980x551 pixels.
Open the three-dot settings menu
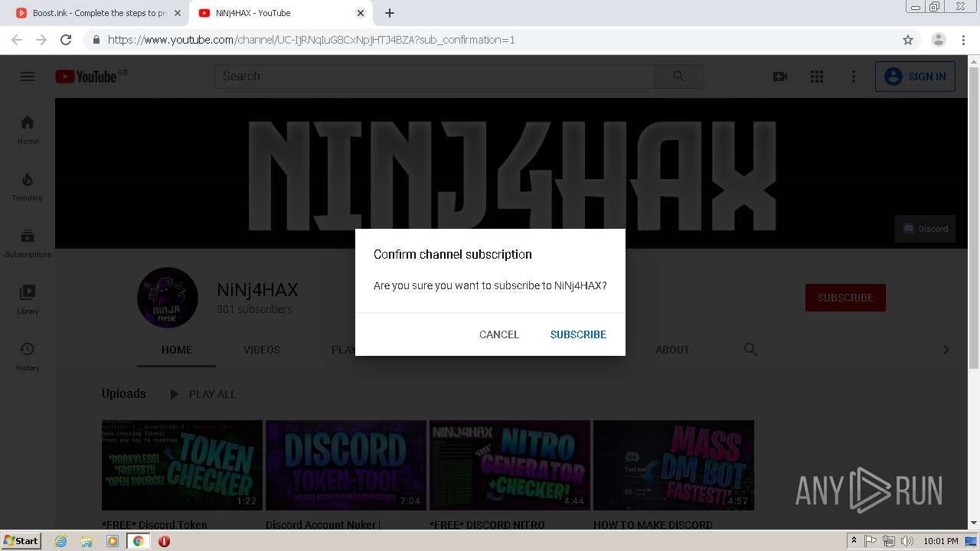tap(854, 77)
